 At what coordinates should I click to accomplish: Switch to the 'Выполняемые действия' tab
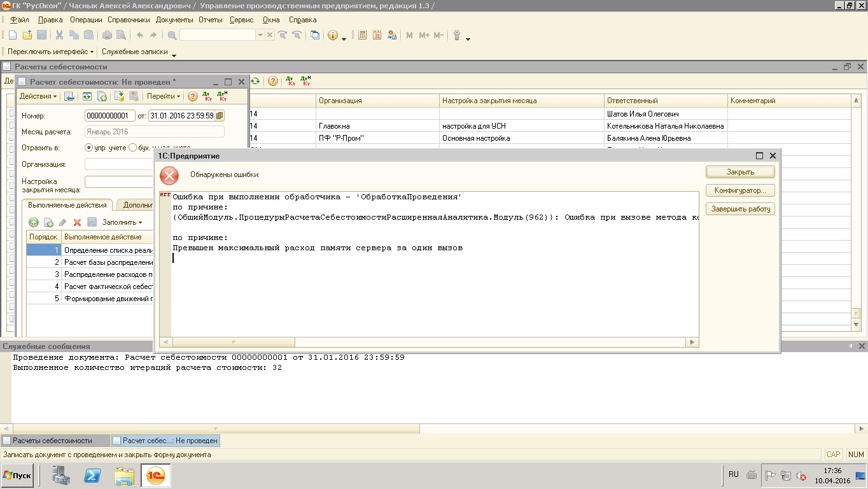[67, 205]
